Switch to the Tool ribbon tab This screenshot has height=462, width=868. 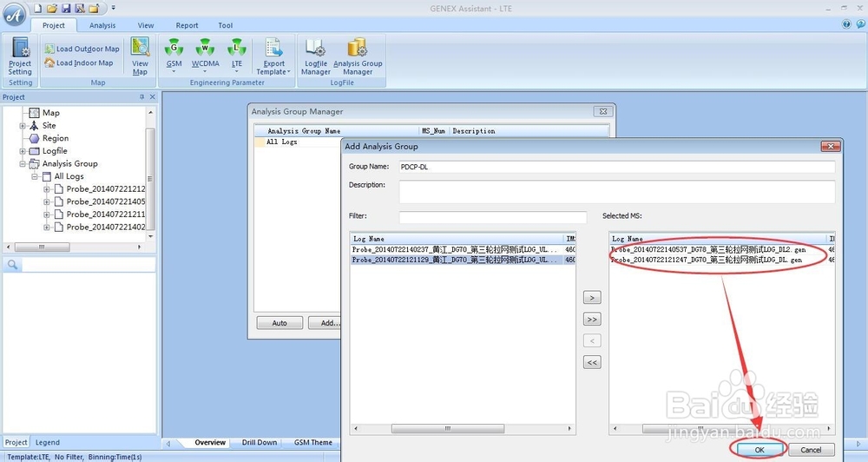(x=226, y=25)
